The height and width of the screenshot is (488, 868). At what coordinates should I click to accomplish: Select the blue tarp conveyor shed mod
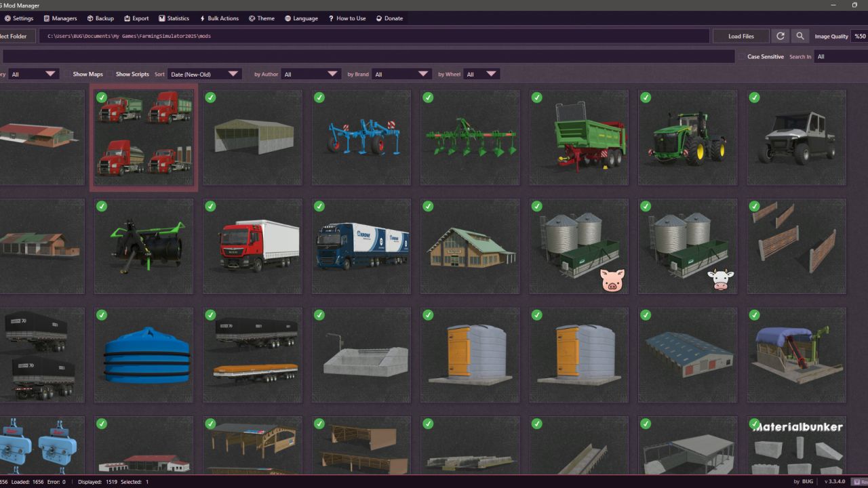(x=796, y=355)
